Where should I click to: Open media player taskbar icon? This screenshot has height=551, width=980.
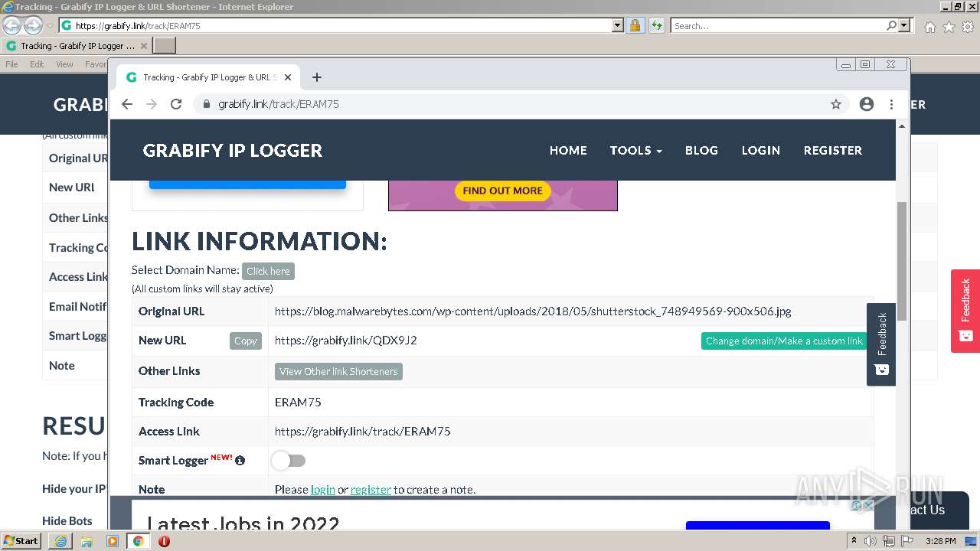113,541
